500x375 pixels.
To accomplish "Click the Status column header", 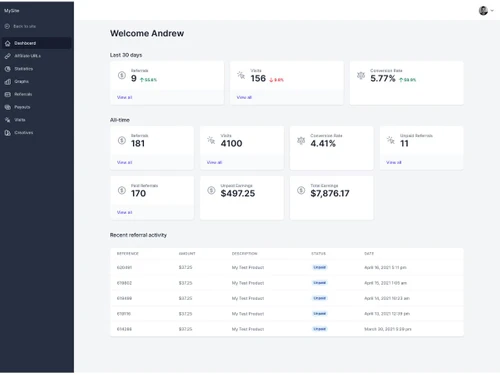I will 318,254.
